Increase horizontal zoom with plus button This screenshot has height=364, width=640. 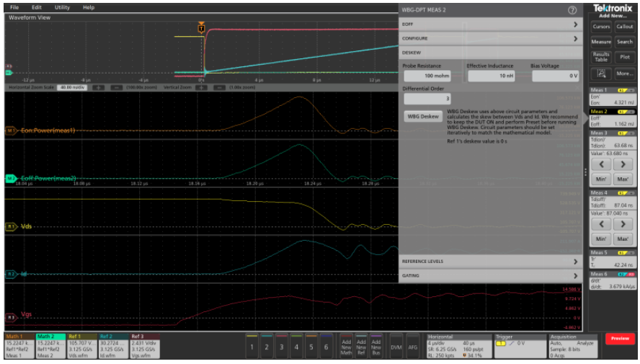(98, 87)
